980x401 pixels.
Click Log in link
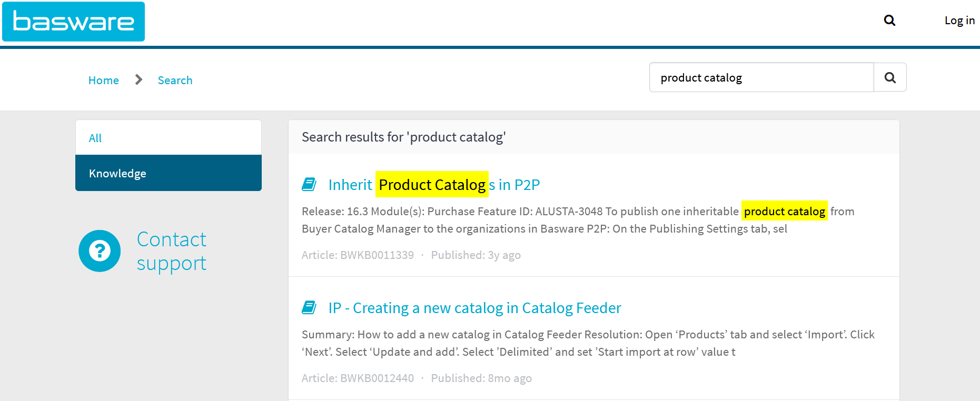[x=959, y=21]
